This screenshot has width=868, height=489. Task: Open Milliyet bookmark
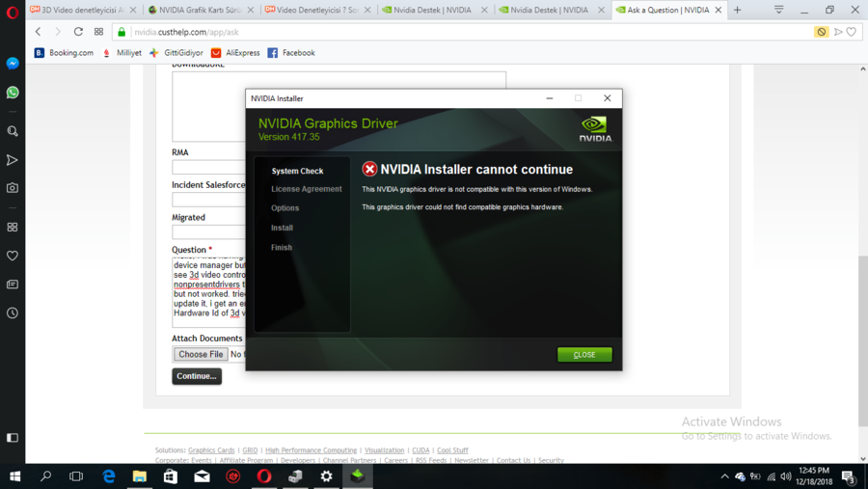[122, 53]
